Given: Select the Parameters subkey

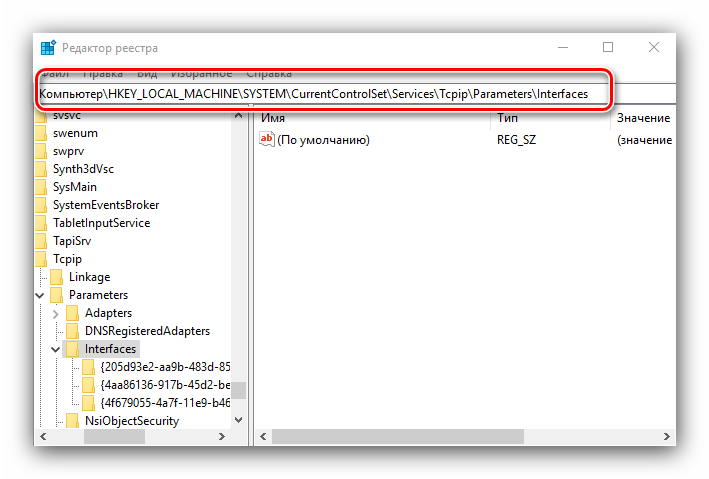Looking at the screenshot, I should click(x=98, y=295).
